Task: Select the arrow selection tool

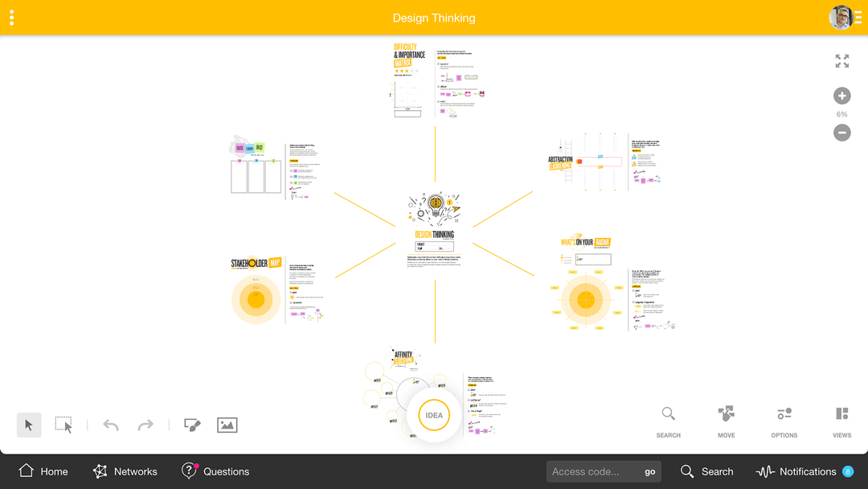Action: point(29,425)
